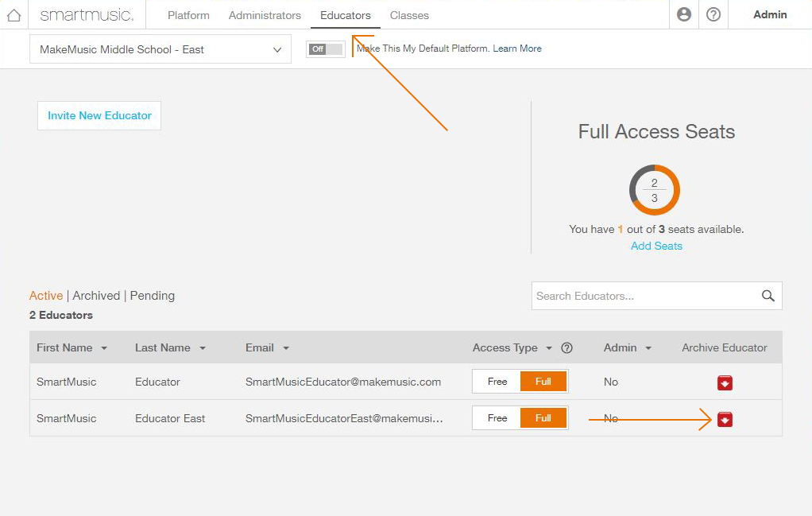Archive the Educator East row
The height and width of the screenshot is (516, 812).
[x=725, y=419]
